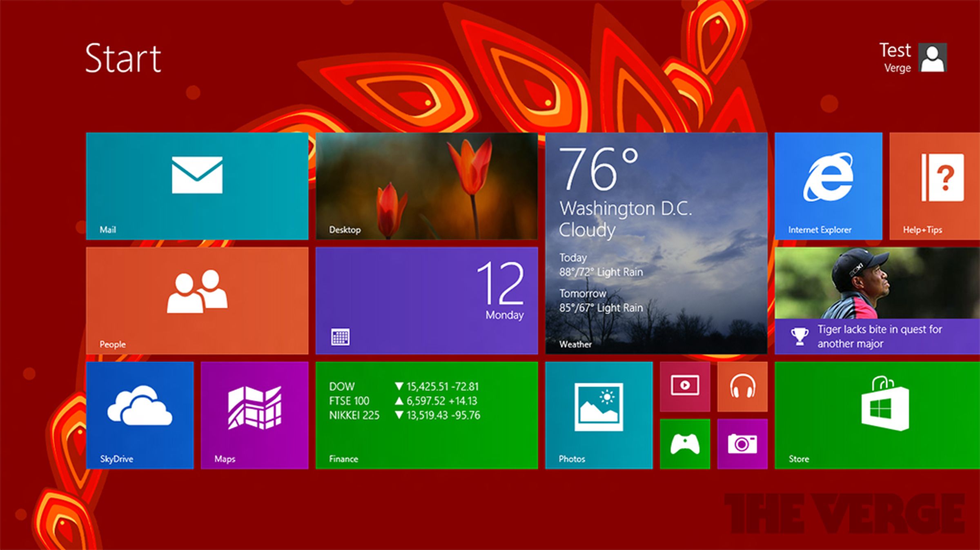Image resolution: width=980 pixels, height=550 pixels.
Task: Open the Weather tile for Washington D.C.
Action: click(x=656, y=243)
